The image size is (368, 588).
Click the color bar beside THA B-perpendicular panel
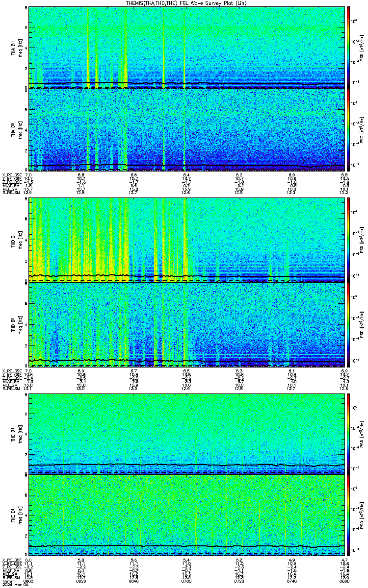tap(348, 48)
